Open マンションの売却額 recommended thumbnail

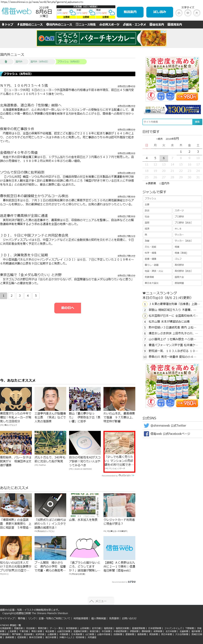119,443
